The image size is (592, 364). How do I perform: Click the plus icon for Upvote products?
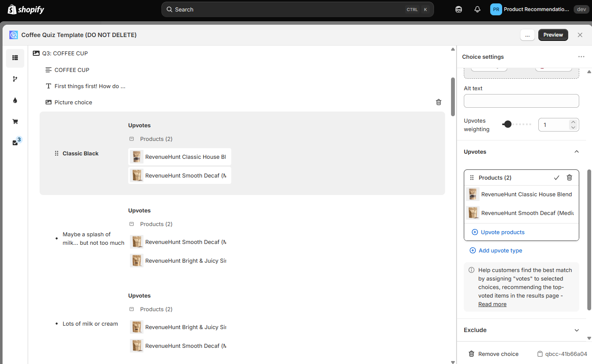[475, 232]
